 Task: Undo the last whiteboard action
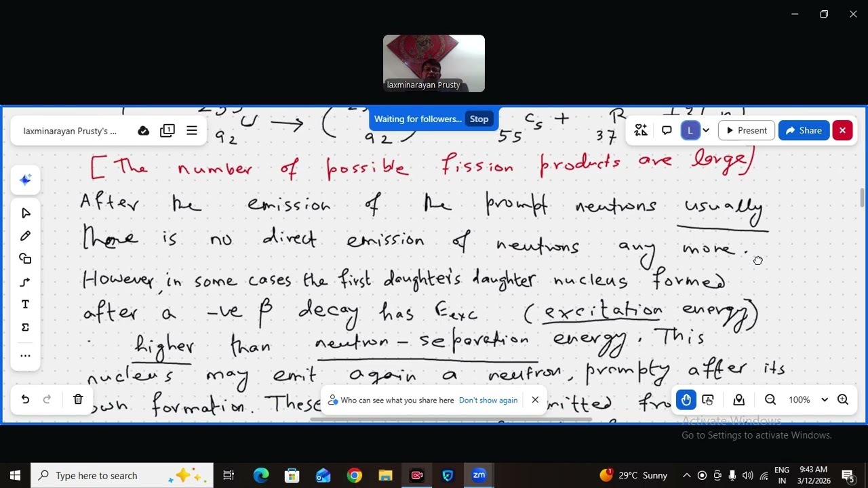[x=25, y=400]
